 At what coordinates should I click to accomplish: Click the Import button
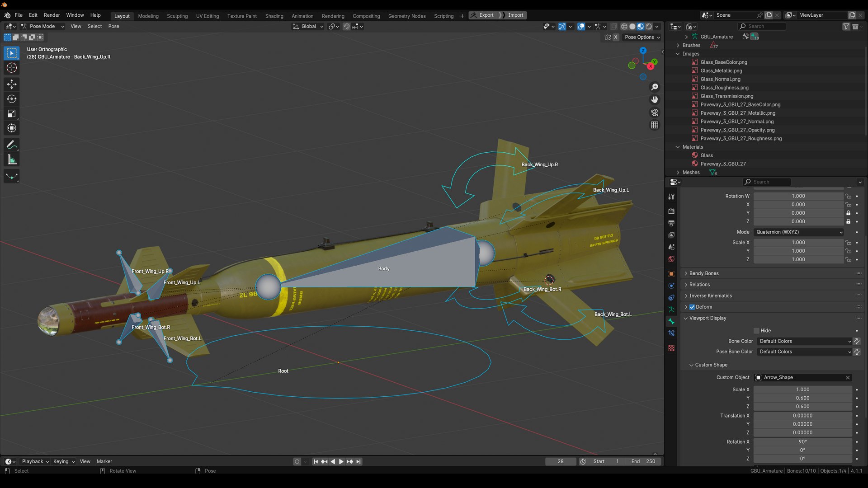click(x=513, y=15)
